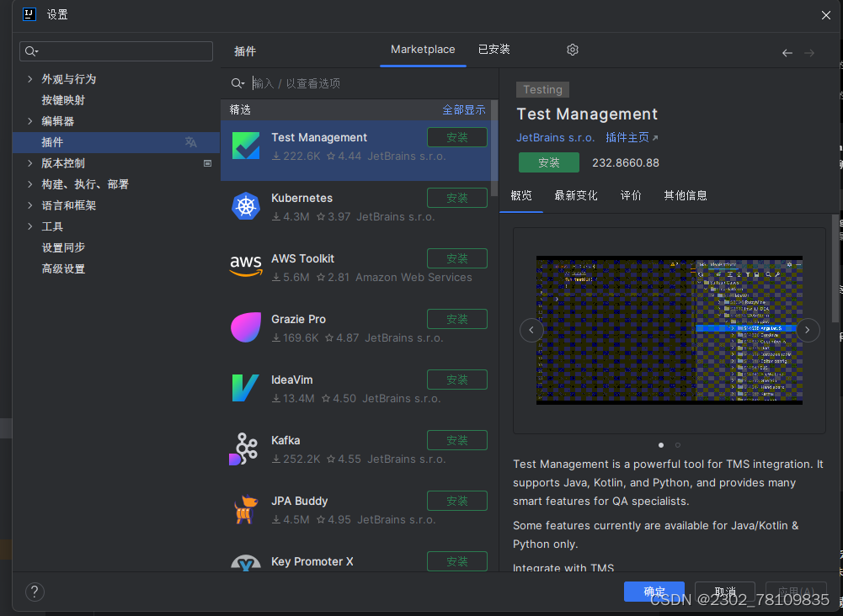Click the IdeaVim plugin icon
Image resolution: width=843 pixels, height=616 pixels.
click(245, 388)
